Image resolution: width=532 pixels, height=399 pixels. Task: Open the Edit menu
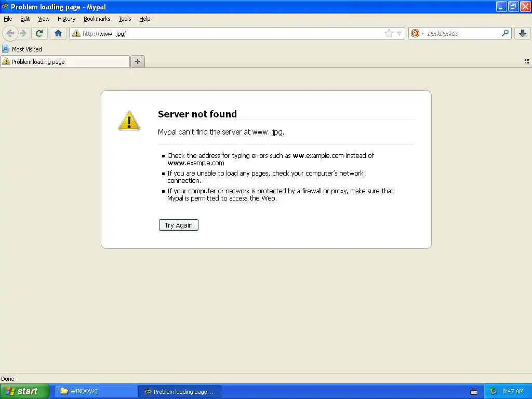coord(25,19)
